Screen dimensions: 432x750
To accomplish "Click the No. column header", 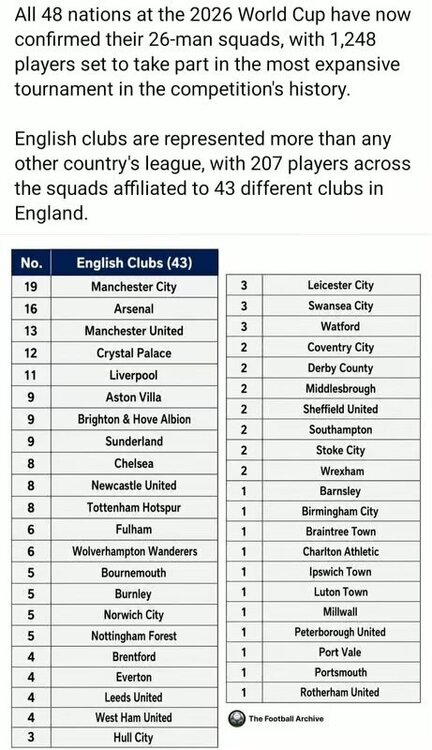I will (32, 263).
